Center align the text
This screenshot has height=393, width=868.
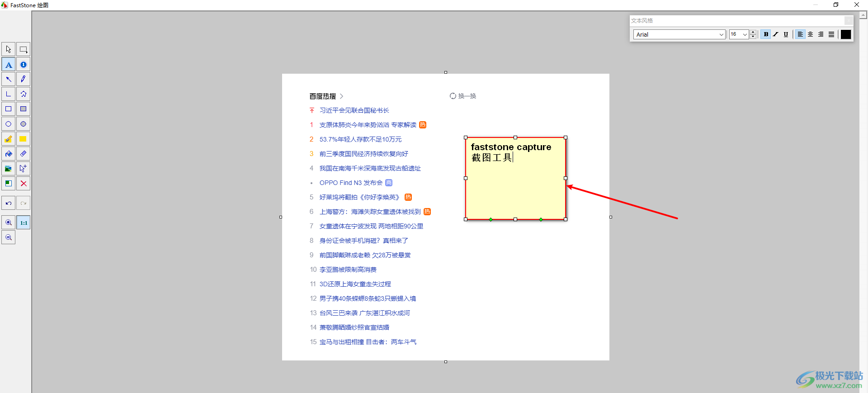[811, 34]
